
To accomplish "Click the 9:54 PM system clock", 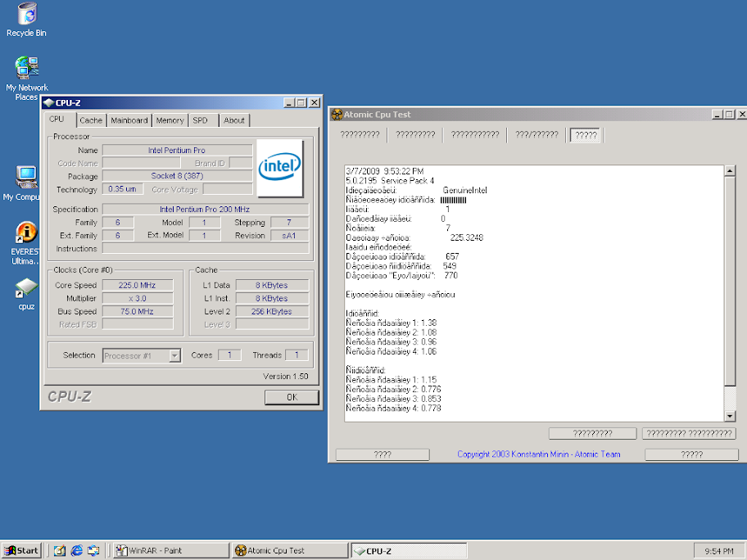I will click(x=719, y=551).
